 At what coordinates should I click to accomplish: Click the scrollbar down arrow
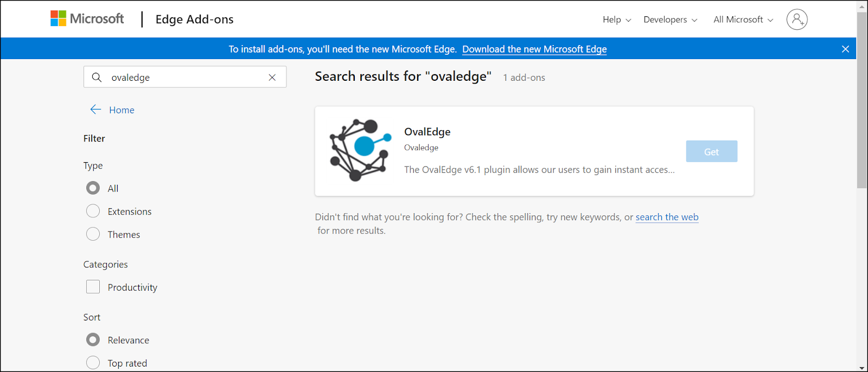pos(862,367)
